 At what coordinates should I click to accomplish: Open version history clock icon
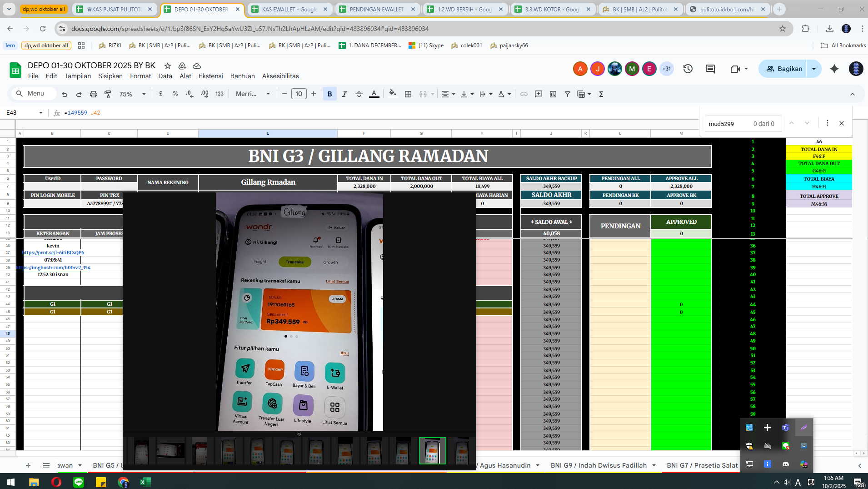[688, 69]
